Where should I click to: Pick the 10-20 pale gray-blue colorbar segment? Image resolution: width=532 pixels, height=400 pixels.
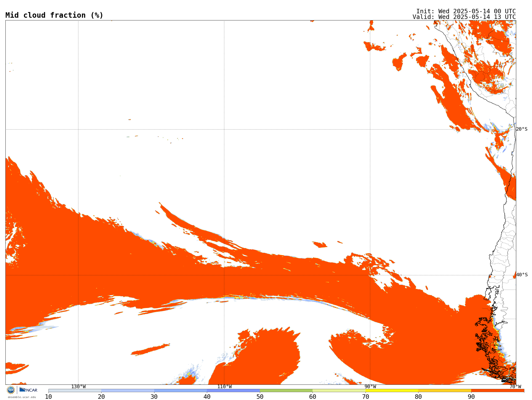click(75, 391)
